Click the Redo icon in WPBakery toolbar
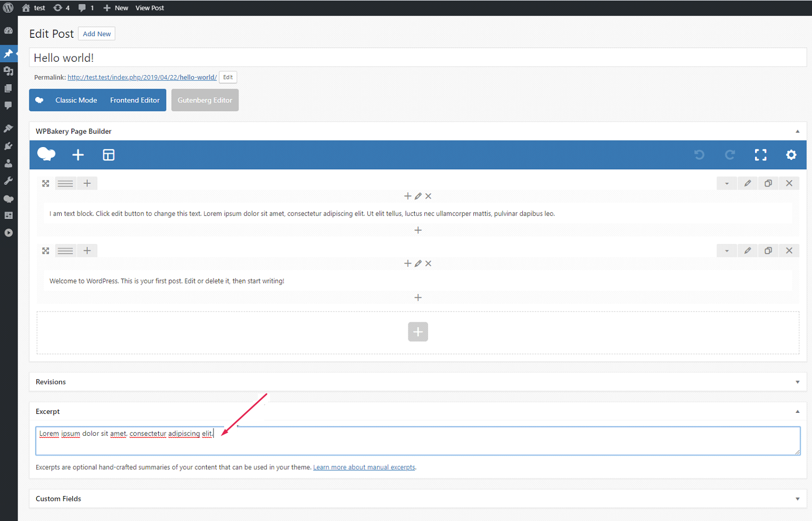 point(730,155)
